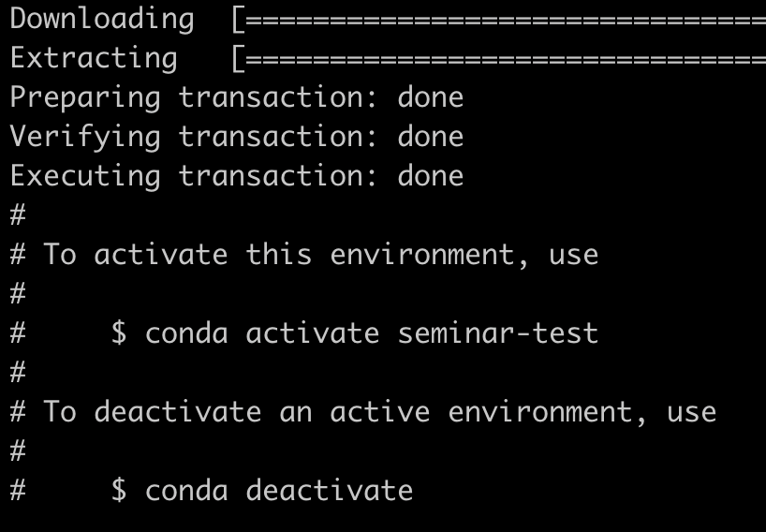The image size is (766, 532).
Task: Click the Downloading progress bar
Action: 499,20
